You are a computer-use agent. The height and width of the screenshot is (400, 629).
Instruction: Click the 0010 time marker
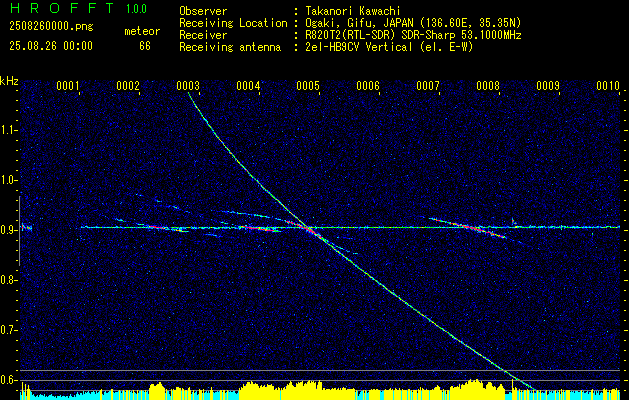(x=608, y=86)
